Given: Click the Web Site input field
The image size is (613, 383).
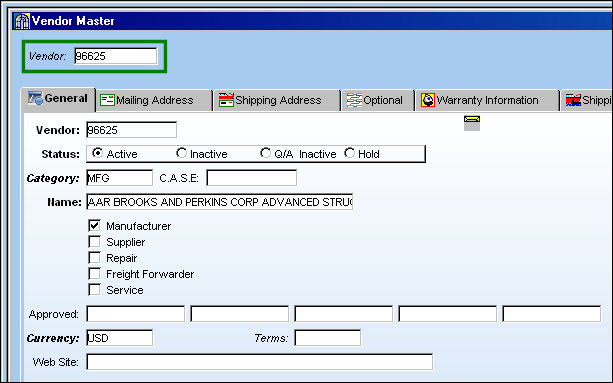Looking at the screenshot, I should [x=260, y=362].
